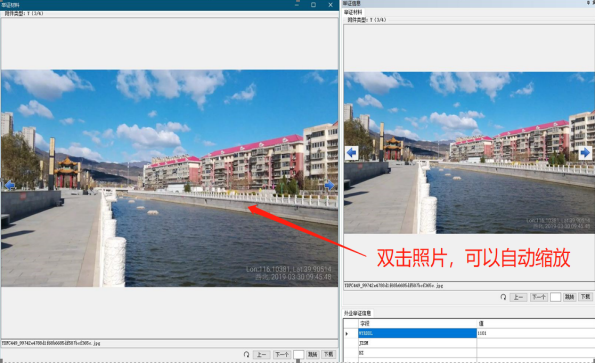Click the left arrow on the large photo
The image size is (595, 363).
tap(9, 185)
